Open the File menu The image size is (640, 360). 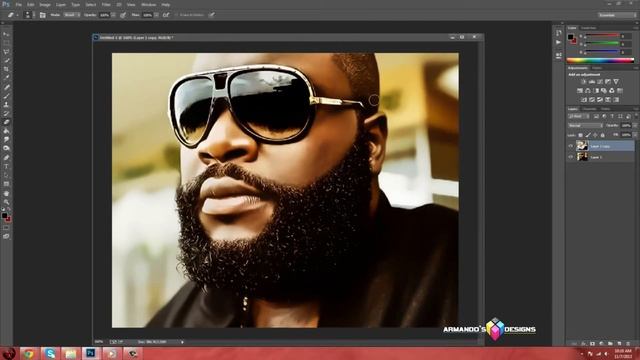tap(18, 4)
